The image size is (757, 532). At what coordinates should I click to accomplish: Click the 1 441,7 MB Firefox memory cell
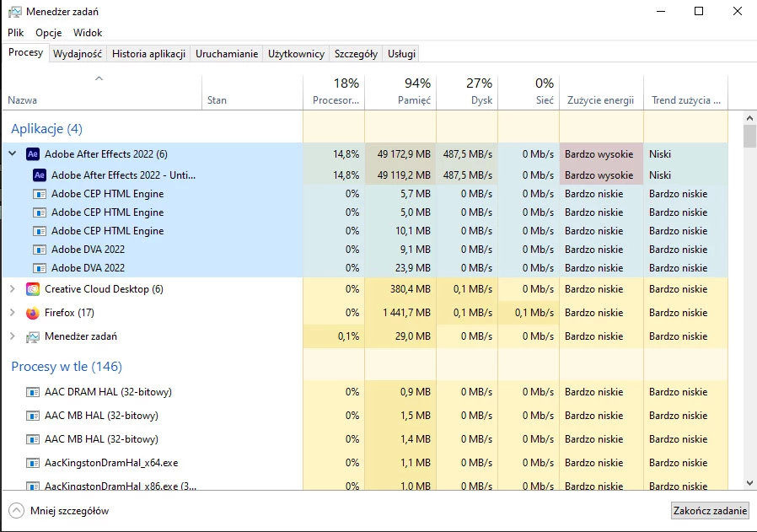400,313
